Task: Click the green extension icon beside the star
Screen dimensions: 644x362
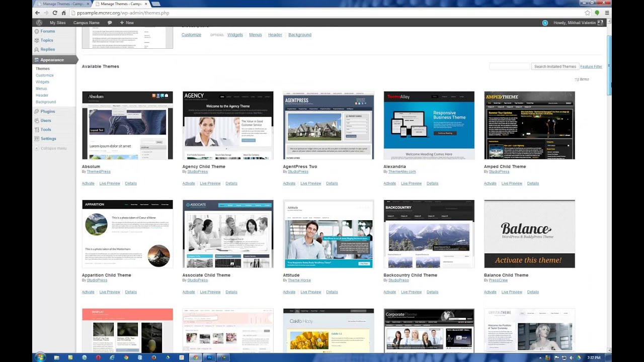Action: coord(597,13)
